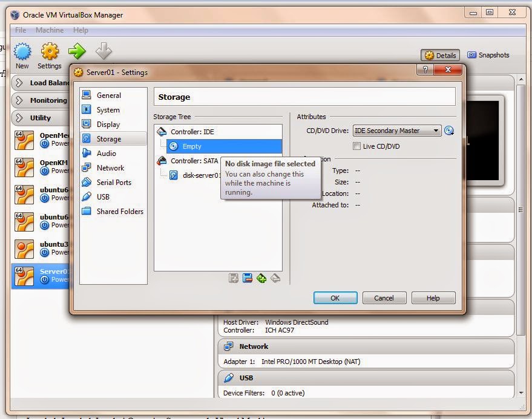Click the grey Discard arrow toolbar icon
The height and width of the screenshot is (419, 532).
103,51
